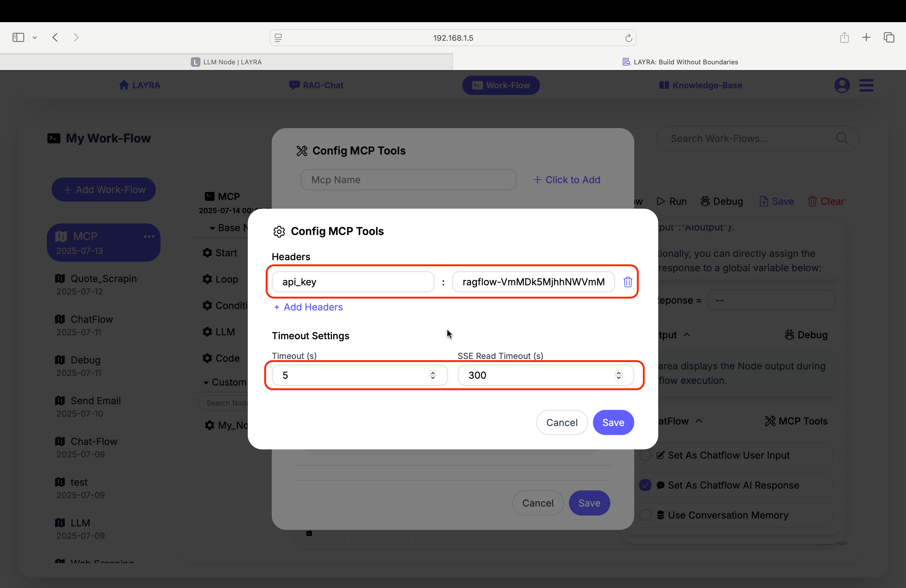This screenshot has width=906, height=588.
Task: Toggle the Safari sidebar
Action: (x=18, y=37)
